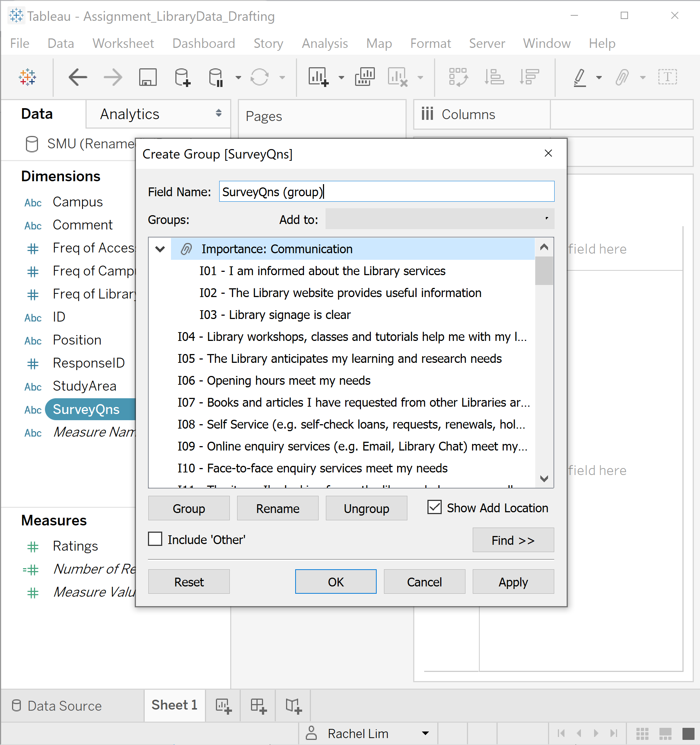Click the new dashboard tab icon at bottom
Image resolution: width=700 pixels, height=745 pixels.
tap(258, 706)
